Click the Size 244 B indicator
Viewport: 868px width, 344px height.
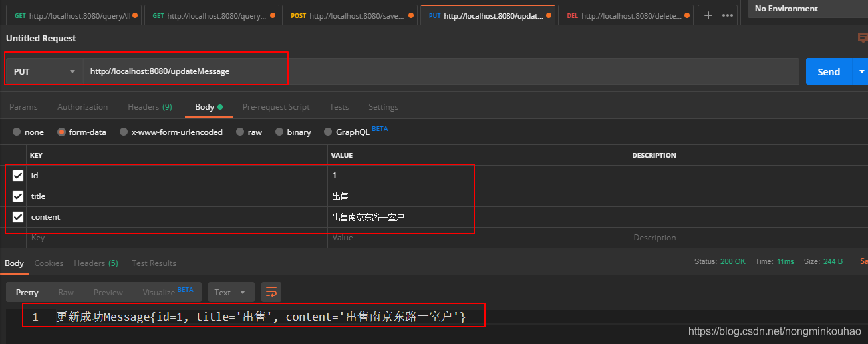823,262
